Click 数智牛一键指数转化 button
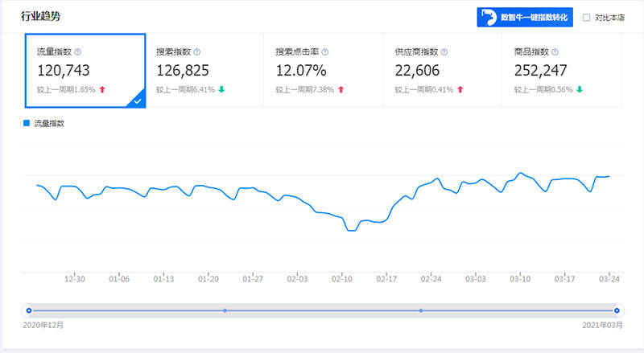Screen dimensions: 644x353 pyautogui.click(x=525, y=18)
